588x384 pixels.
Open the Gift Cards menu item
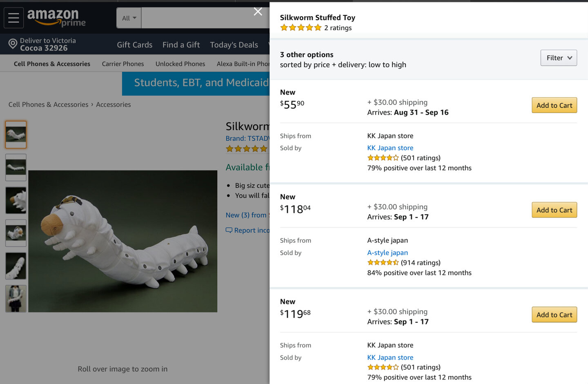(134, 45)
